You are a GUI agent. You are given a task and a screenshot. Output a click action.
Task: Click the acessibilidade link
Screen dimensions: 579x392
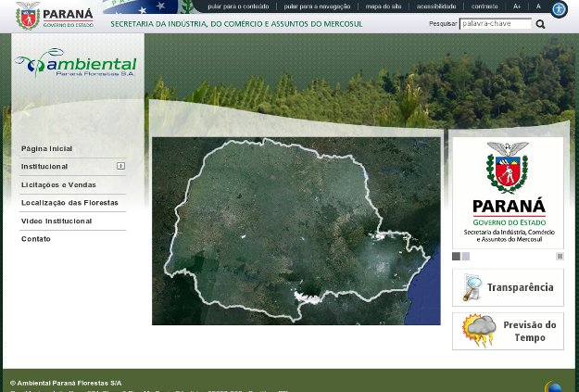click(435, 6)
